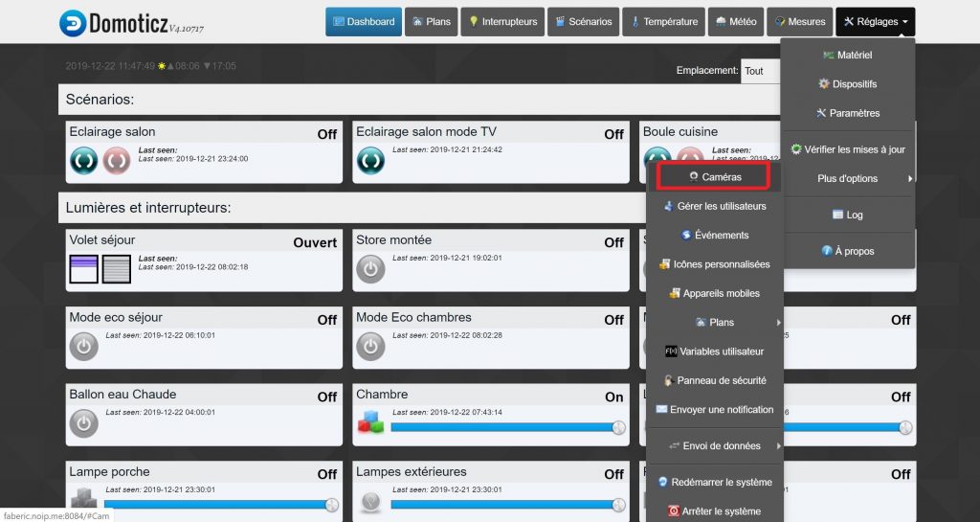Click the Eclairage salon scene off icon
Screen dimensions: 980x522
(117, 160)
